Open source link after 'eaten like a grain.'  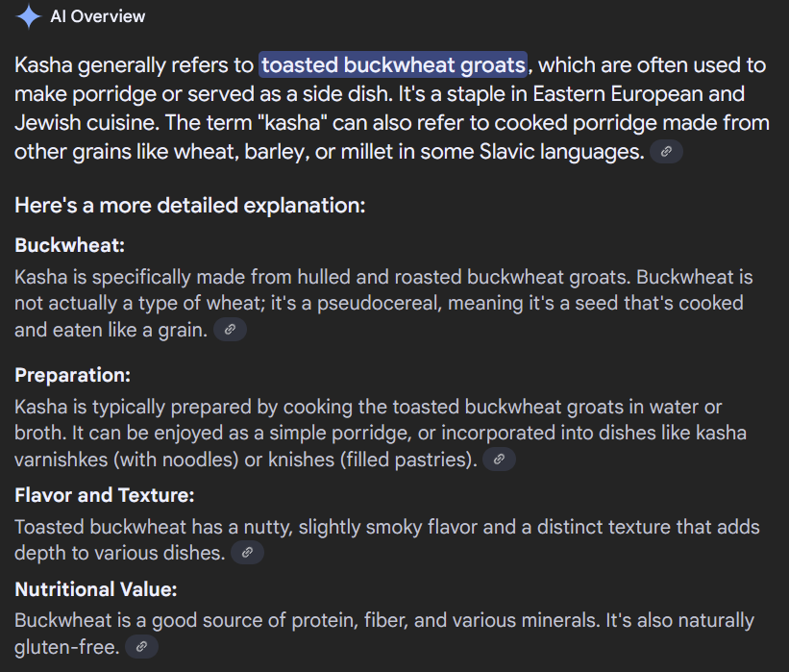click(x=230, y=329)
